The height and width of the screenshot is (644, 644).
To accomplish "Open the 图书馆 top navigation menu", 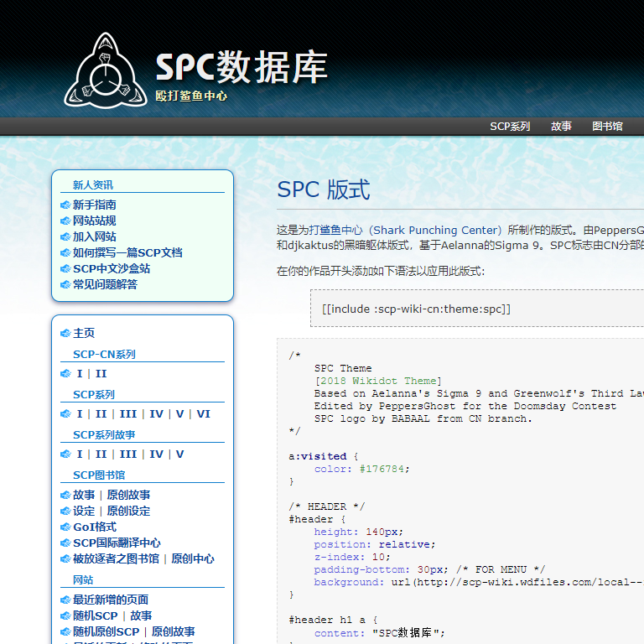I will pos(607,126).
